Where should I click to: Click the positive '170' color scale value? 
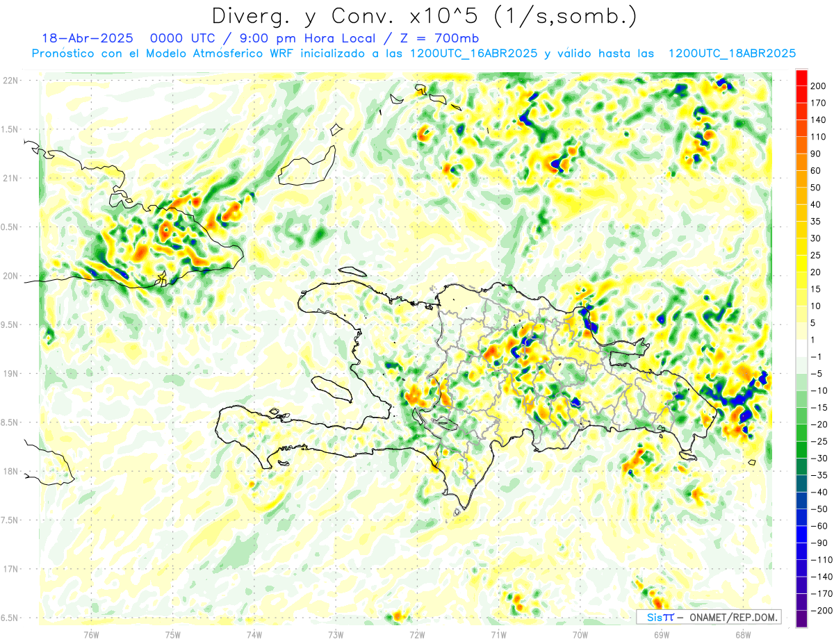pos(819,103)
